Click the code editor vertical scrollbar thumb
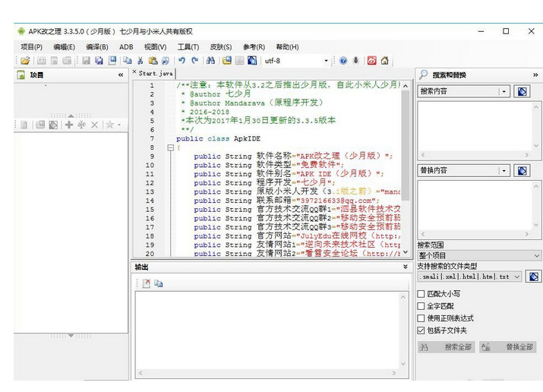Screen dimensions: 543x392 406,145
